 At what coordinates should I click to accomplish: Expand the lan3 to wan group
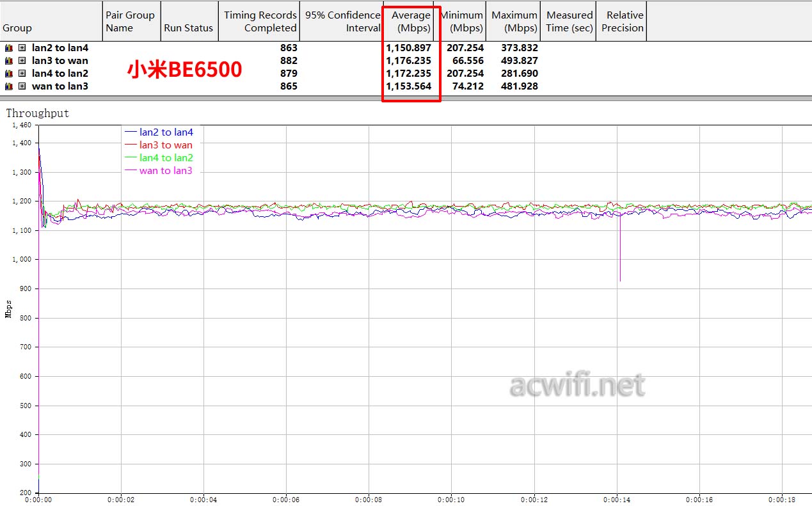point(22,61)
